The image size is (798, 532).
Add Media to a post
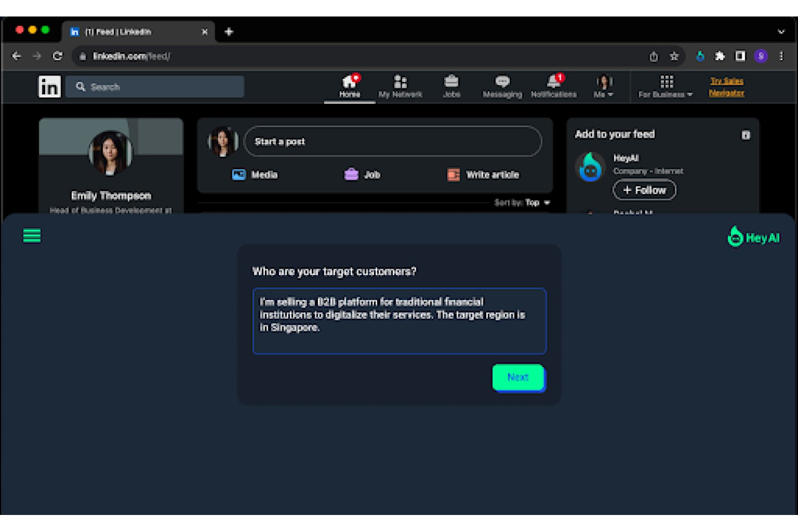(255, 174)
